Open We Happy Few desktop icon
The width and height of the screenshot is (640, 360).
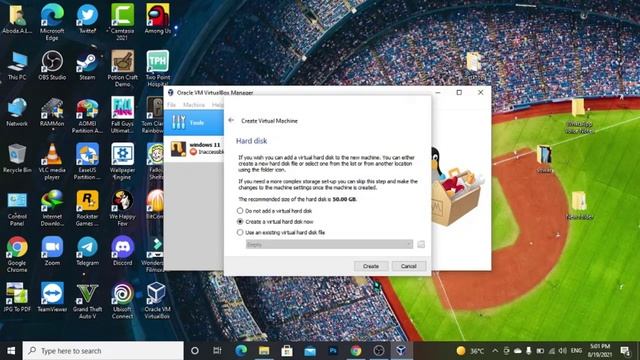(122, 209)
